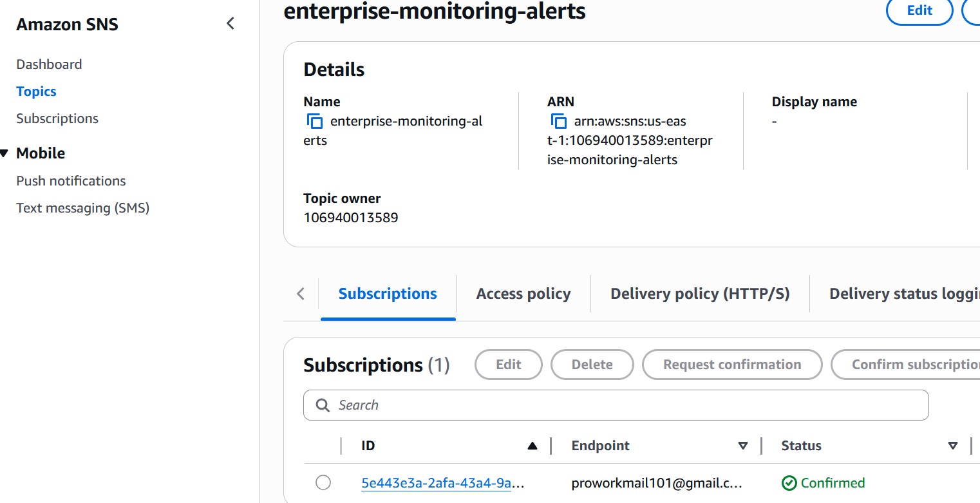Click the Amazon SNS sidebar title

68,24
